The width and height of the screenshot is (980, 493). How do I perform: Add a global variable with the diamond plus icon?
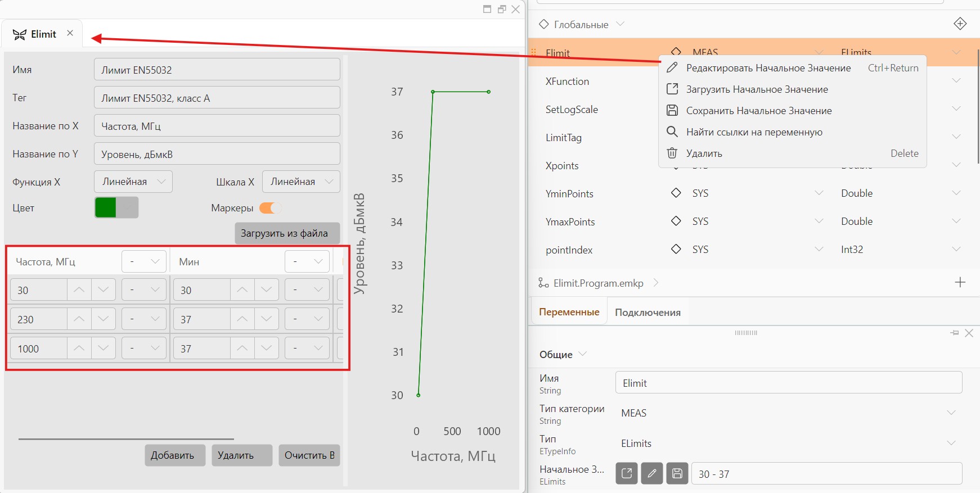(x=960, y=24)
